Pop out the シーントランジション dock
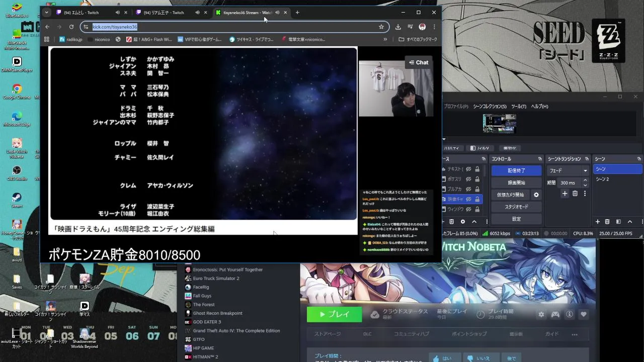The width and height of the screenshot is (644, 362). pos(588,159)
